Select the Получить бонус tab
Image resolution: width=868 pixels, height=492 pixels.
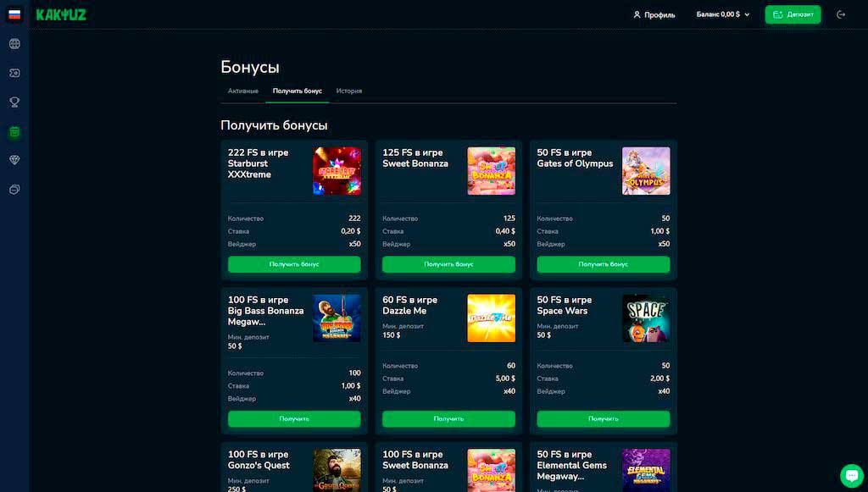(x=298, y=91)
